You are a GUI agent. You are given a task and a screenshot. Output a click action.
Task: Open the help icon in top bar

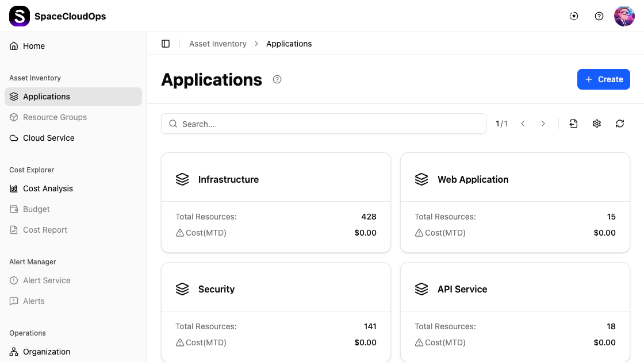(599, 16)
